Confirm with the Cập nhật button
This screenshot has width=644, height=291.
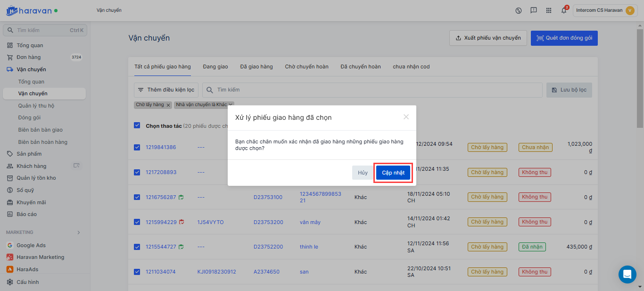(x=393, y=173)
